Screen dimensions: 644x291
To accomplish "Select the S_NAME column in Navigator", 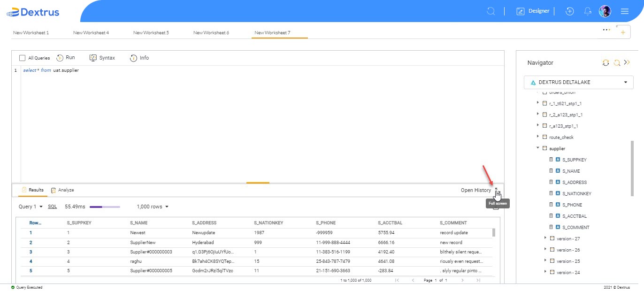I will pyautogui.click(x=571, y=171).
